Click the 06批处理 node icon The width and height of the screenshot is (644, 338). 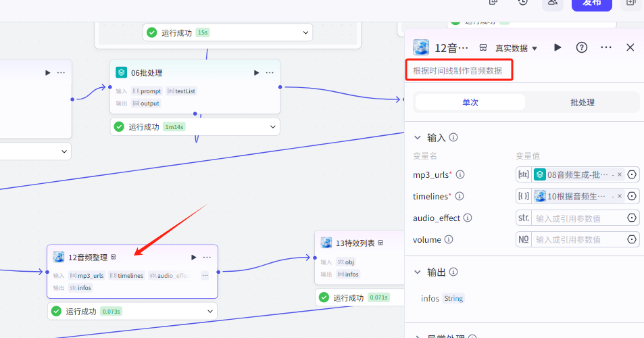[121, 73]
